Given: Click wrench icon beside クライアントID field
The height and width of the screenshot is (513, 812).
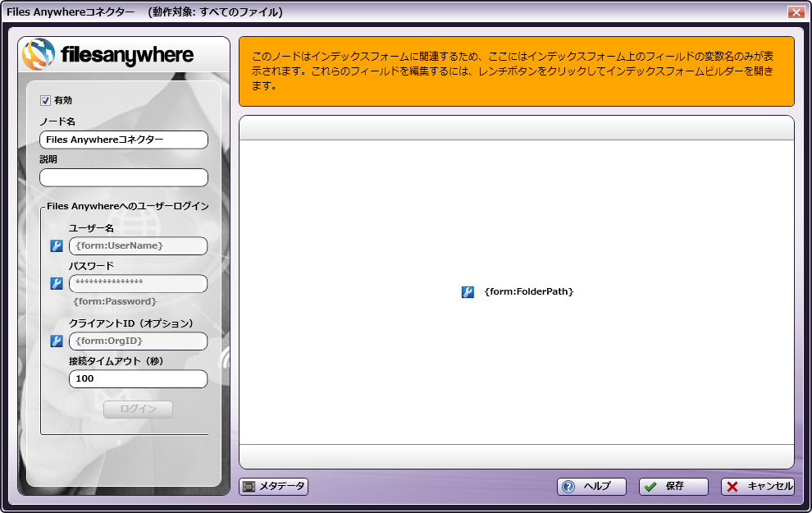Looking at the screenshot, I should [x=57, y=341].
